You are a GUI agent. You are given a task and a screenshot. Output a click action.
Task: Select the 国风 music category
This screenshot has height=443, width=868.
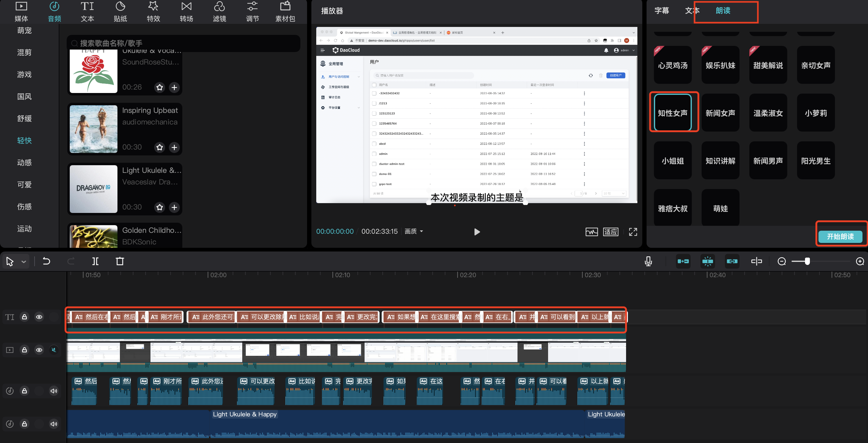point(24,96)
